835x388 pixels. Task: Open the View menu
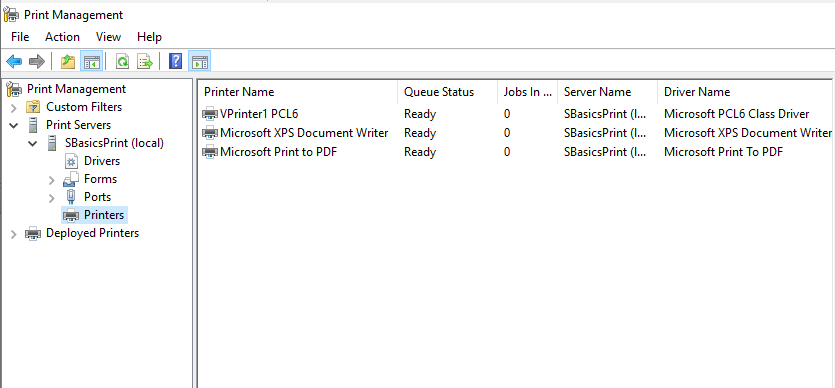[109, 37]
